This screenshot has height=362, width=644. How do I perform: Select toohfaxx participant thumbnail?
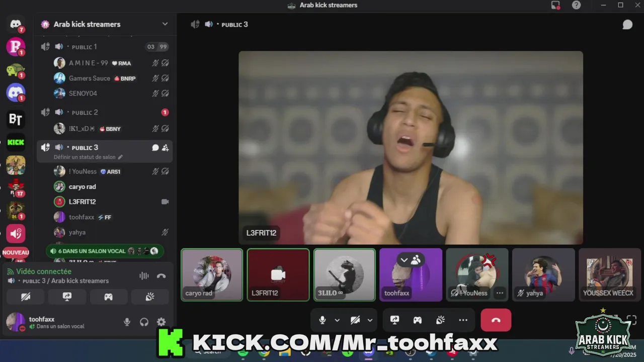tap(411, 275)
